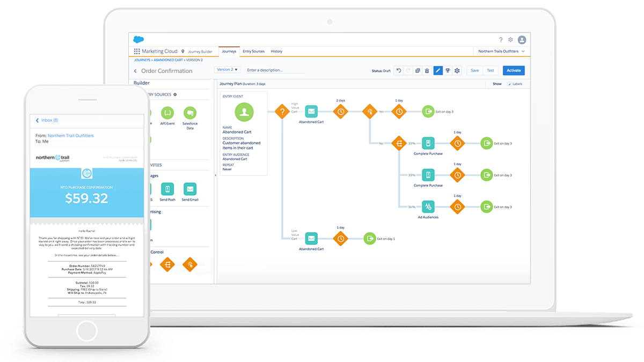This screenshot has height=362, width=644.
Task: Open Abandoned Cart email on Low Value path
Action: (x=311, y=238)
